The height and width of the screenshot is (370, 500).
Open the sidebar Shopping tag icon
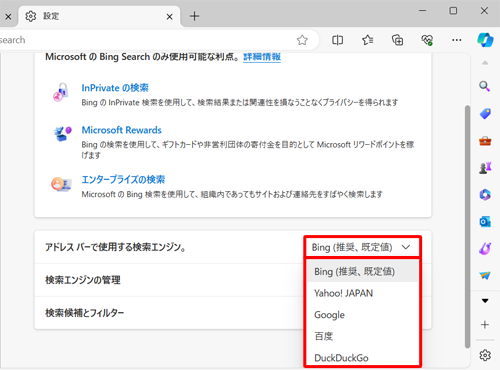tap(485, 114)
